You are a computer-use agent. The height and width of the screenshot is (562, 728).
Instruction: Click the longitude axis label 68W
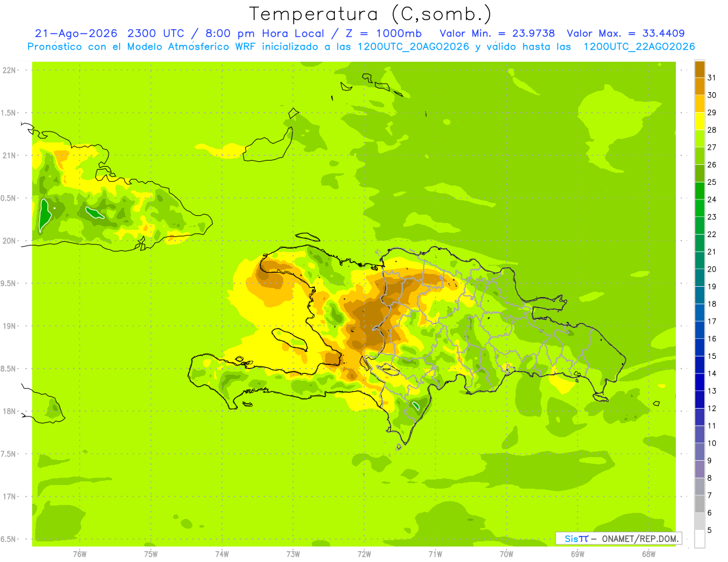[649, 554]
